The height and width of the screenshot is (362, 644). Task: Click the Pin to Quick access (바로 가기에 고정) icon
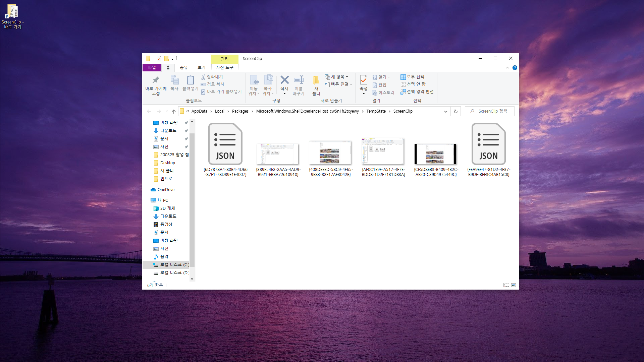[x=156, y=80]
